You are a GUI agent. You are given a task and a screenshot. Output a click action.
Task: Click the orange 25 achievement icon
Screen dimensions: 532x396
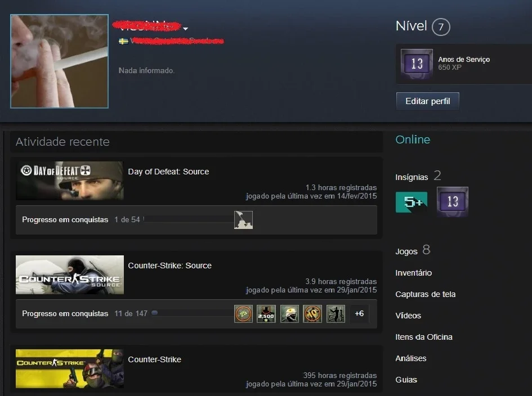point(243,314)
